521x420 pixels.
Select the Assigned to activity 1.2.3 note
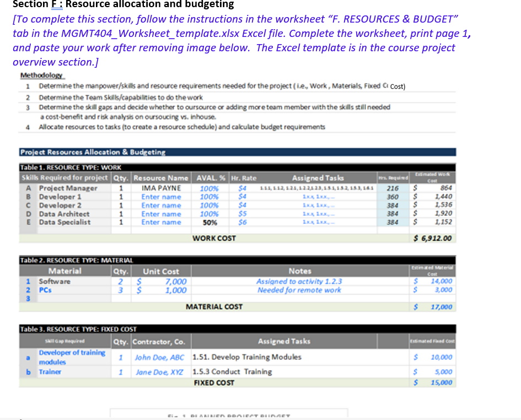coord(298,281)
